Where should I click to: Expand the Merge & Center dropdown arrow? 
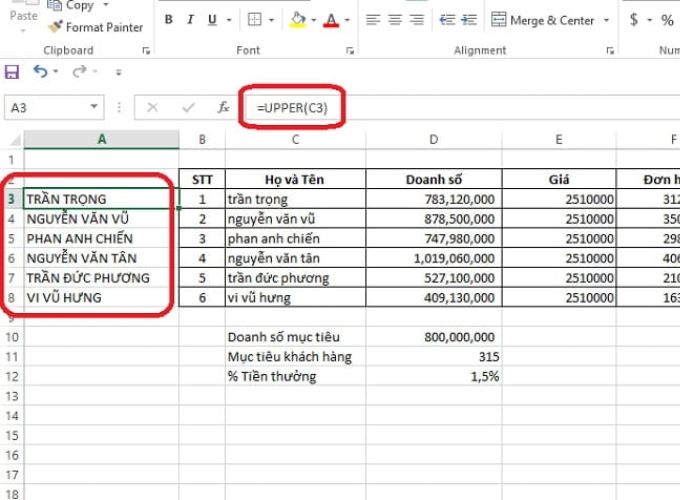point(604,20)
